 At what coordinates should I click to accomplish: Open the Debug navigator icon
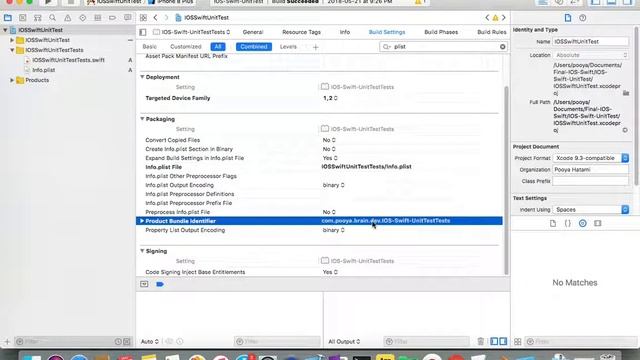98,18
